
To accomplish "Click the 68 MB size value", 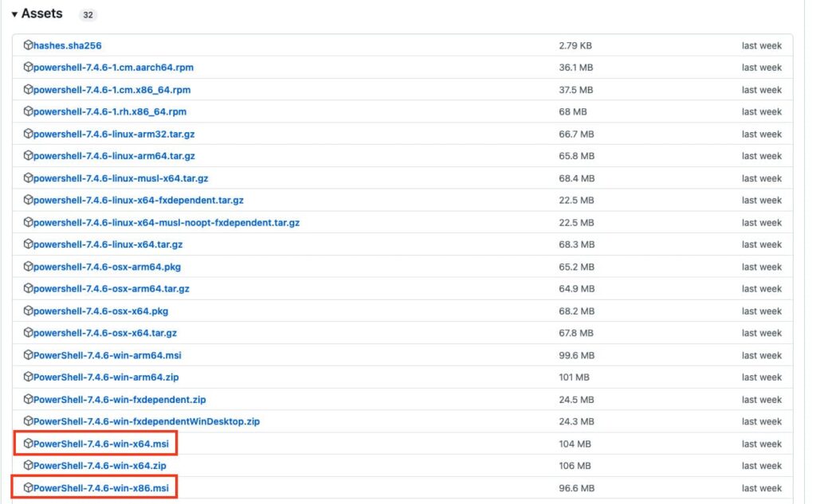I will [x=573, y=111].
